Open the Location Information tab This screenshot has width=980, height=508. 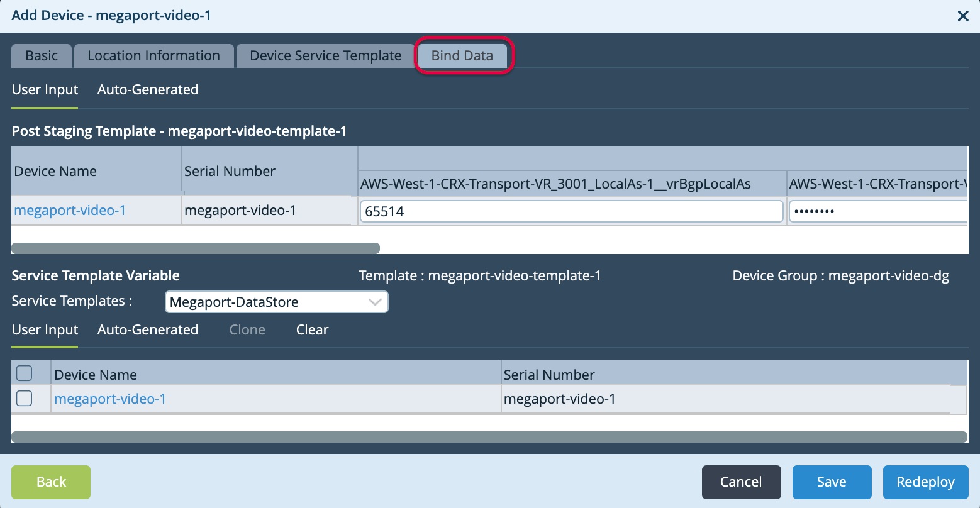pos(153,55)
